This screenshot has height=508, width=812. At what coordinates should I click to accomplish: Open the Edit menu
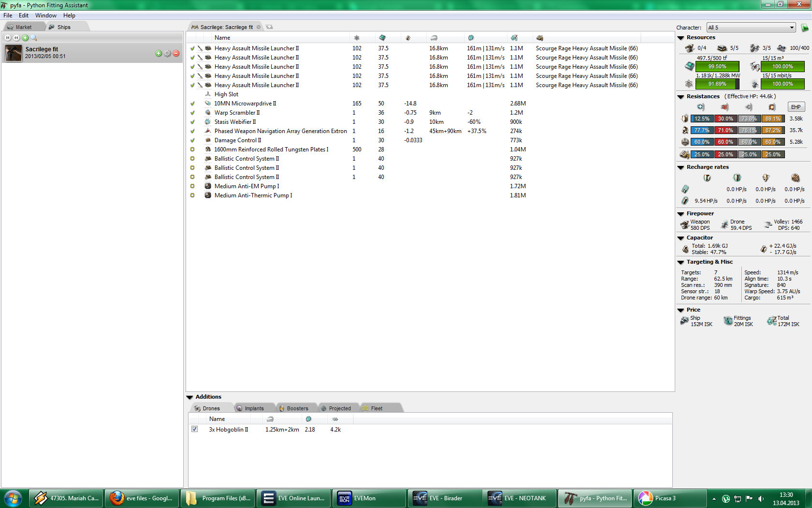(24, 15)
